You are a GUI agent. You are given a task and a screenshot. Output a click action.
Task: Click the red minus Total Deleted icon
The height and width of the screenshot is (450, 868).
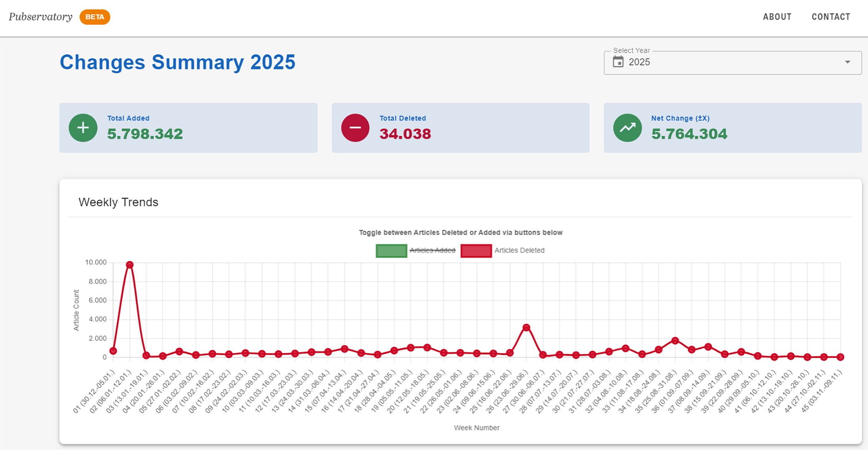[x=355, y=128]
